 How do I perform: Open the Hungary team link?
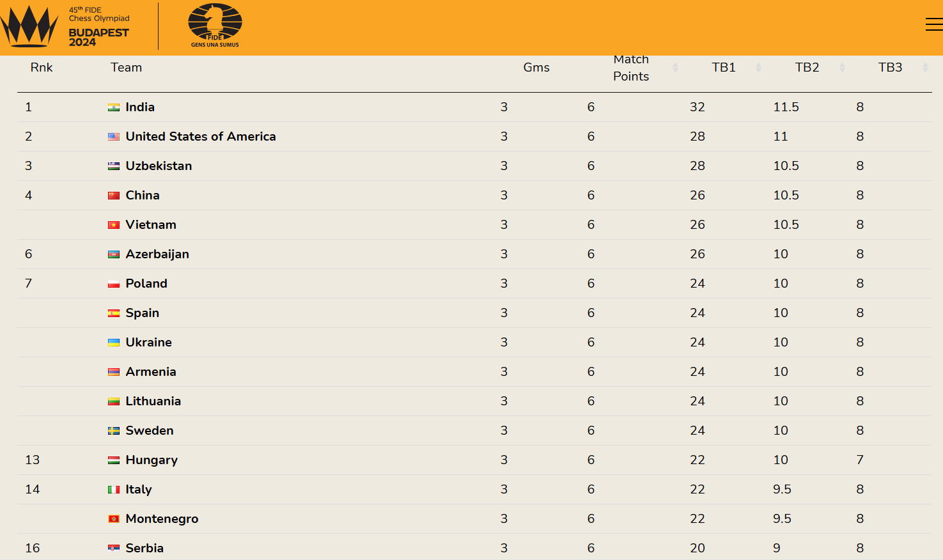click(152, 460)
